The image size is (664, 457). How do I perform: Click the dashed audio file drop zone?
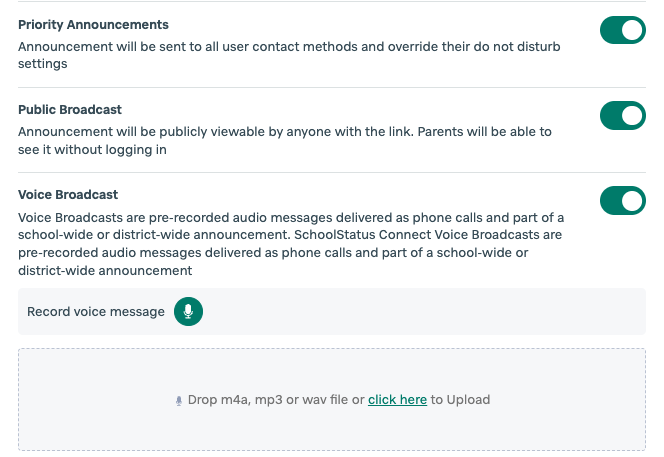(332, 399)
